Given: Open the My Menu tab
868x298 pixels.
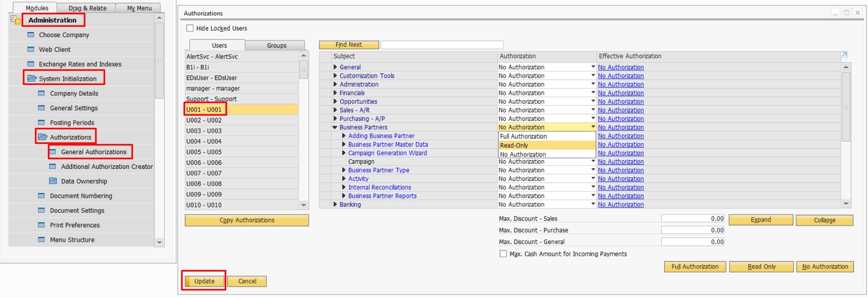Looking at the screenshot, I should (x=139, y=8).
